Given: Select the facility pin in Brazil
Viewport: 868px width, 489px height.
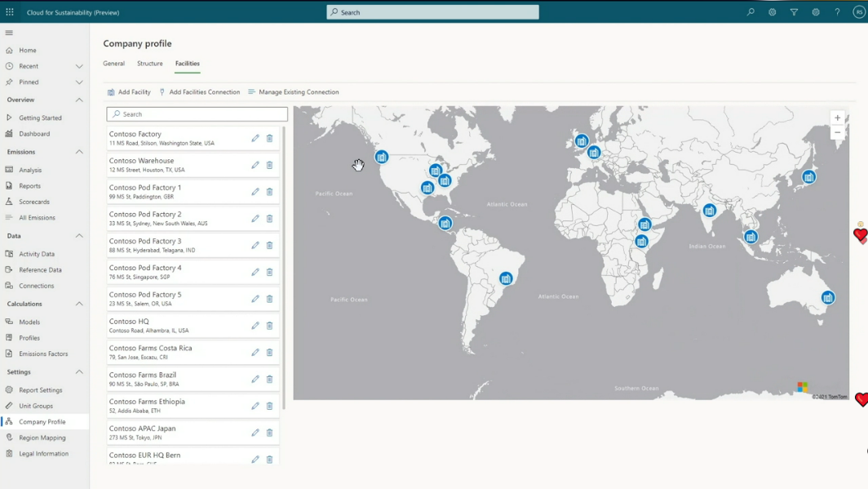Looking at the screenshot, I should point(506,278).
